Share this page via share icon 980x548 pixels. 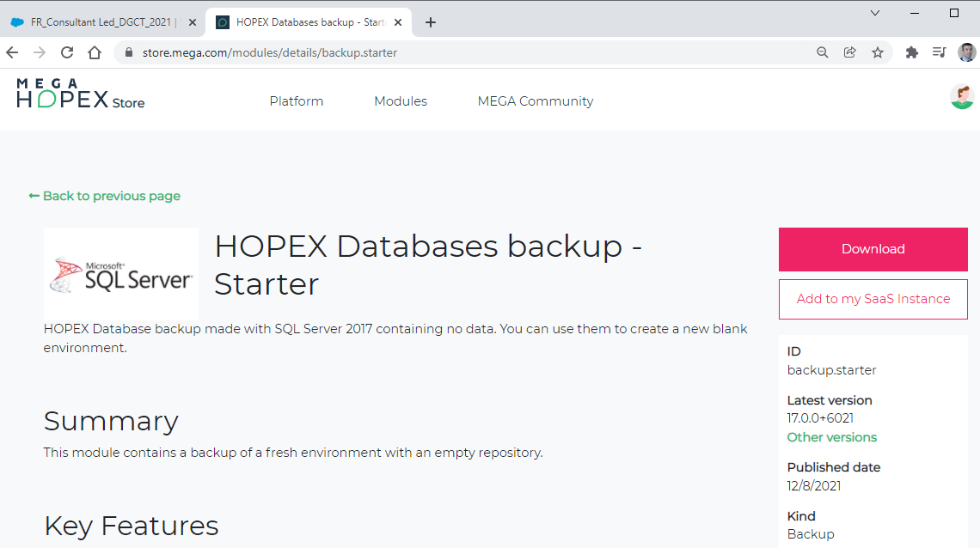coord(849,52)
